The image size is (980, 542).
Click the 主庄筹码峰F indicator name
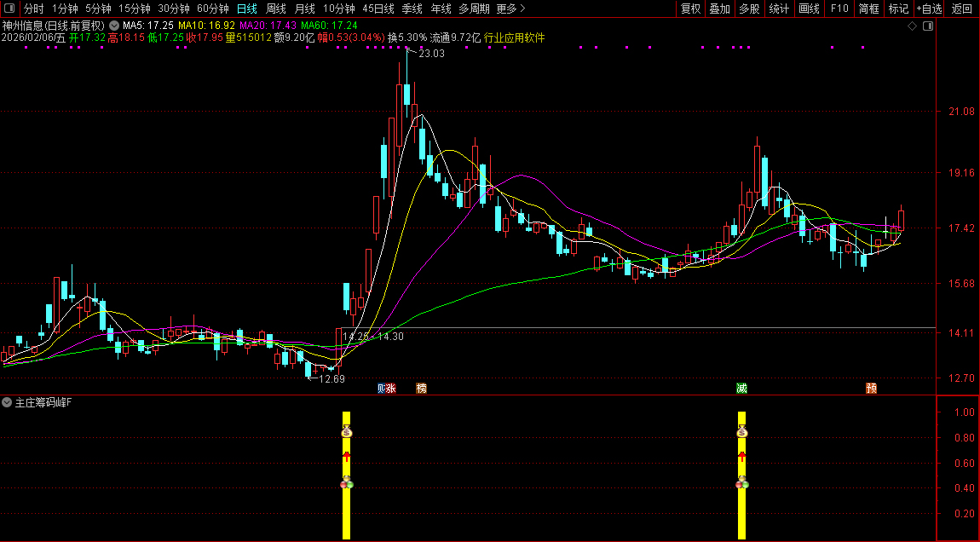pyautogui.click(x=43, y=402)
